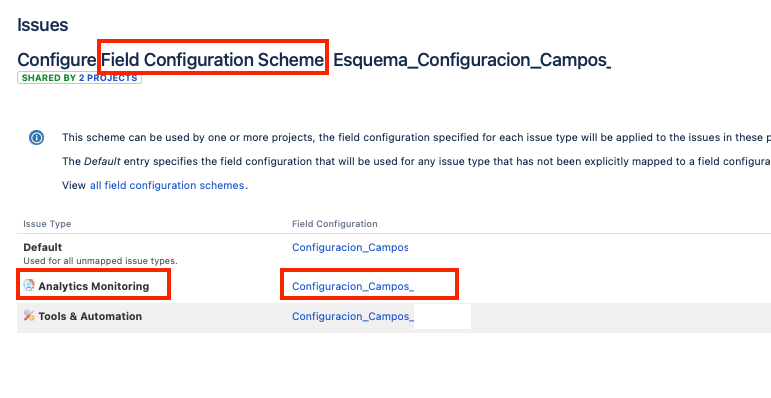Viewport: 771px width, 398px height.
Task: Click the blue info icon
Action: (x=36, y=138)
